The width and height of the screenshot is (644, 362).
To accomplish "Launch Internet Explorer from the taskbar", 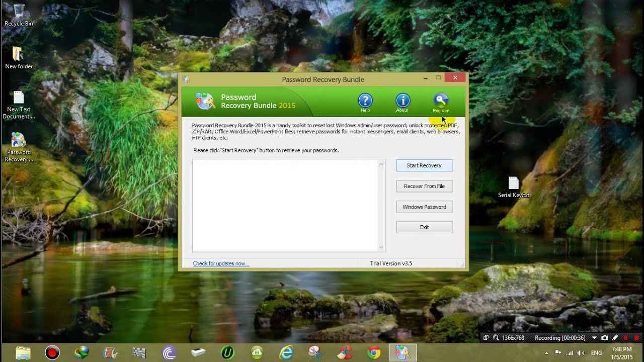I will pos(286,353).
